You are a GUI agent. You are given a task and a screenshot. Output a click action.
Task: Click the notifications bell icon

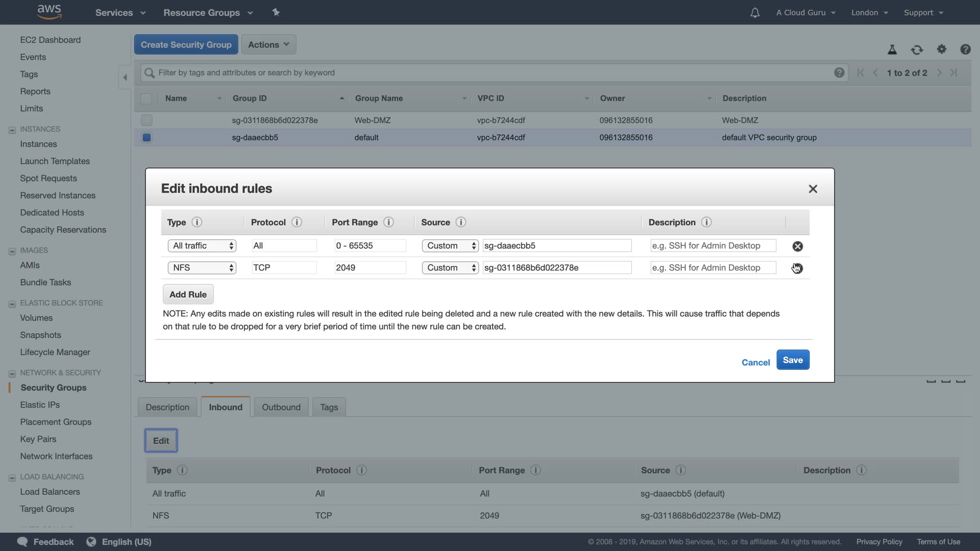(754, 13)
